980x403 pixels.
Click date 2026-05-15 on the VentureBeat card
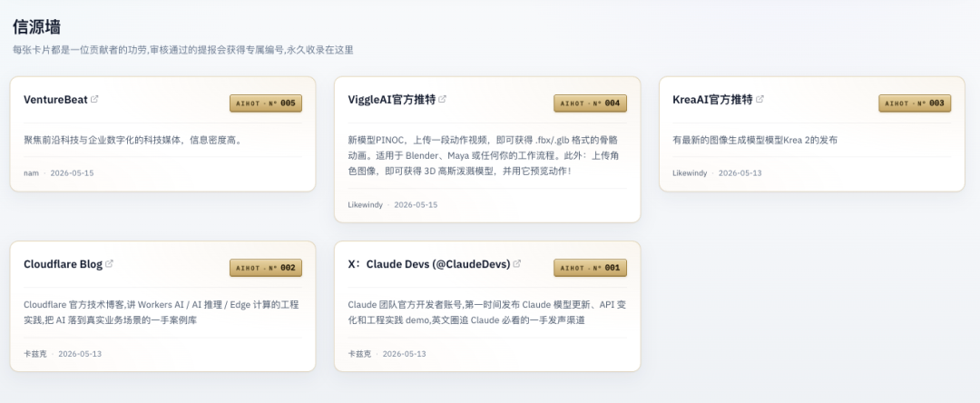[72, 173]
